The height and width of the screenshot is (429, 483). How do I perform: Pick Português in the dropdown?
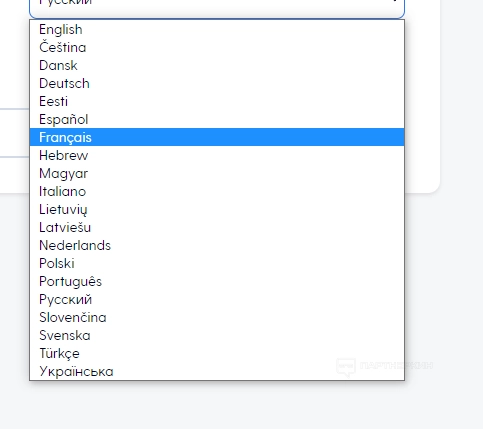[x=217, y=281]
